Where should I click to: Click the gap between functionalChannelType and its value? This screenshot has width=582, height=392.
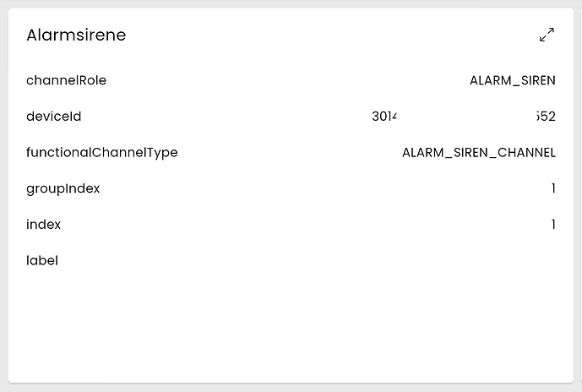[290, 153]
